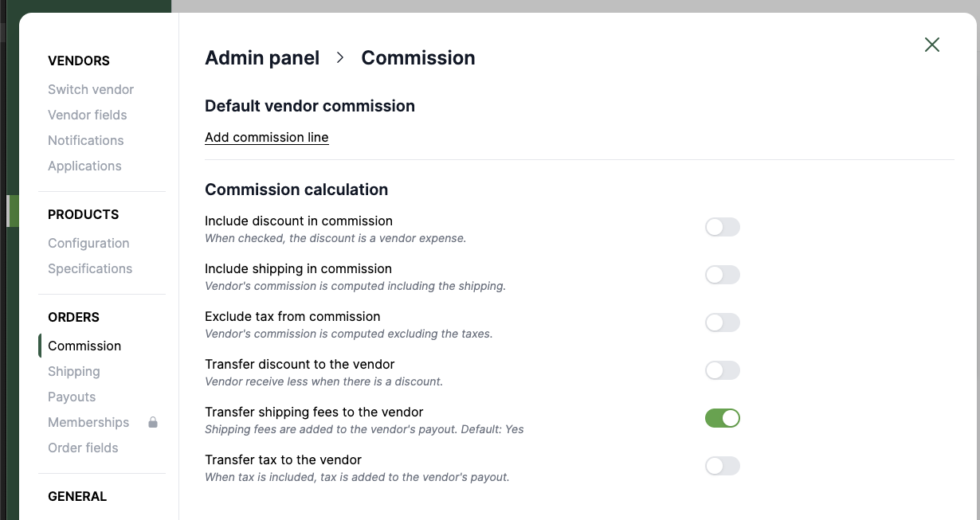The image size is (980, 520).
Task: Open Switch vendor in sidebar
Action: point(91,89)
